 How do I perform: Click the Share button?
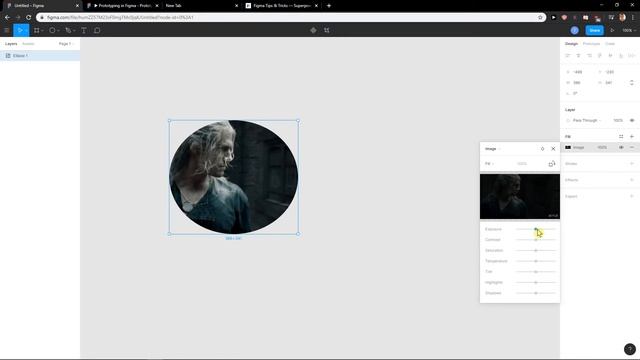[594, 30]
